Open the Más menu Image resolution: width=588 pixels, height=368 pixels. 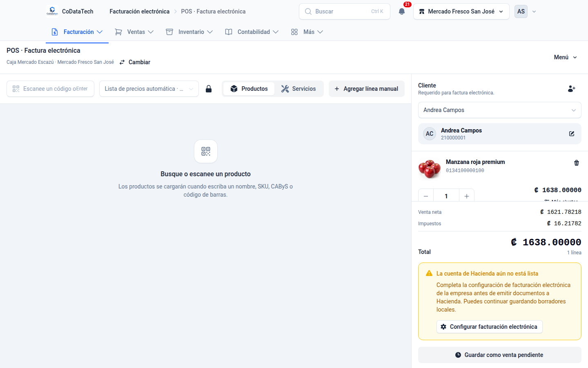pyautogui.click(x=307, y=32)
